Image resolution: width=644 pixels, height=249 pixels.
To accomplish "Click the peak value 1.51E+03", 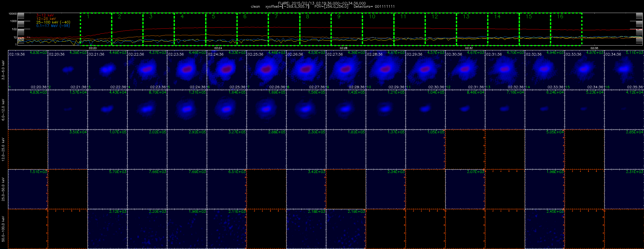I will [38, 172].
